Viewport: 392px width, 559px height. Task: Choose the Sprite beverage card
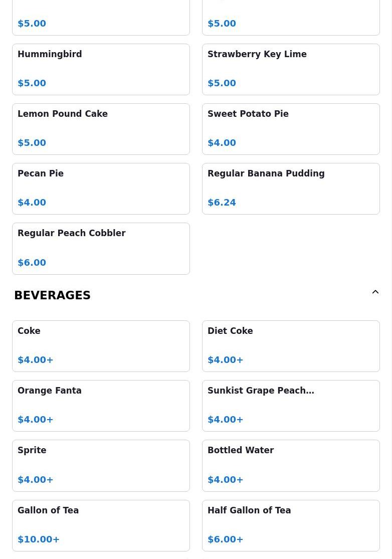101,466
